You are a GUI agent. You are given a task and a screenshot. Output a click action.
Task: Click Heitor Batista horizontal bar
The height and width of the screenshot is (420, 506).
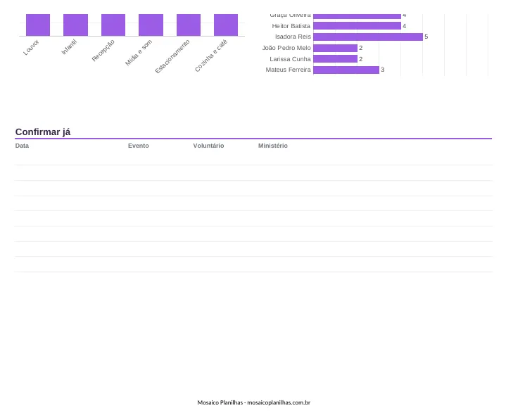[x=357, y=26]
